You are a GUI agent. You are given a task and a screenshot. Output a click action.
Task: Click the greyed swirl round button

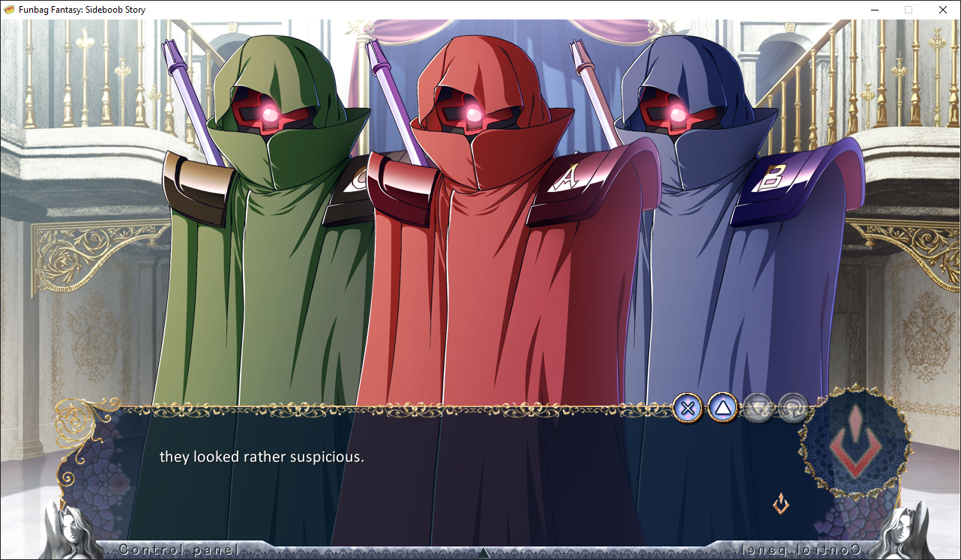[x=792, y=409]
